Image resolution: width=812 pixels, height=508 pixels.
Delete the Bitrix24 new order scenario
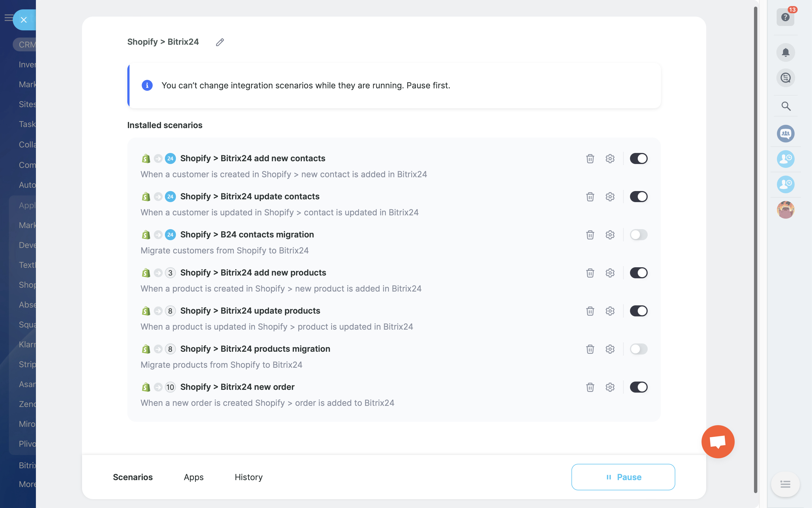[x=590, y=387]
